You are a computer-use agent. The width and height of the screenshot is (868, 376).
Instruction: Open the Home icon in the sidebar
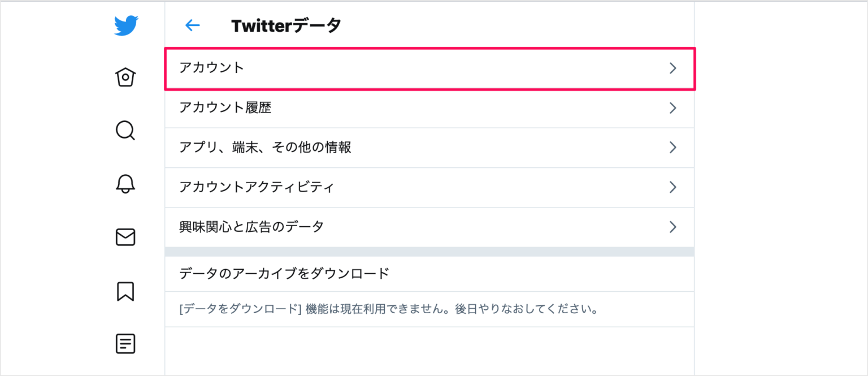click(125, 77)
